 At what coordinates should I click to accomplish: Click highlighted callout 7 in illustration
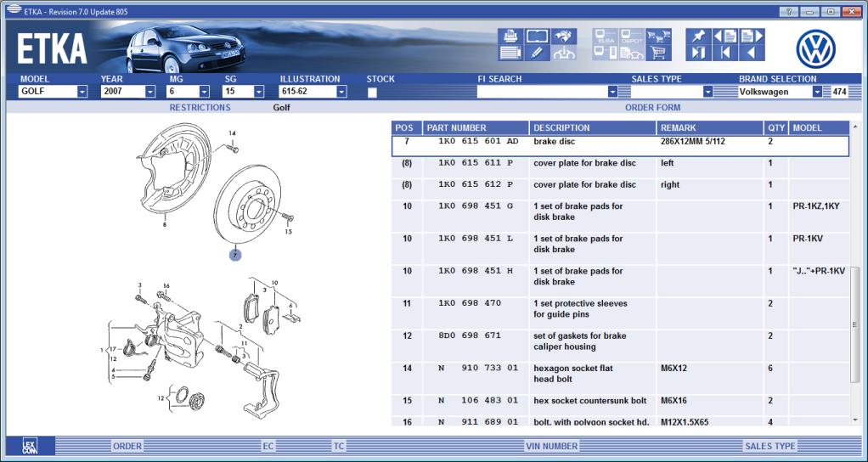[x=235, y=255]
